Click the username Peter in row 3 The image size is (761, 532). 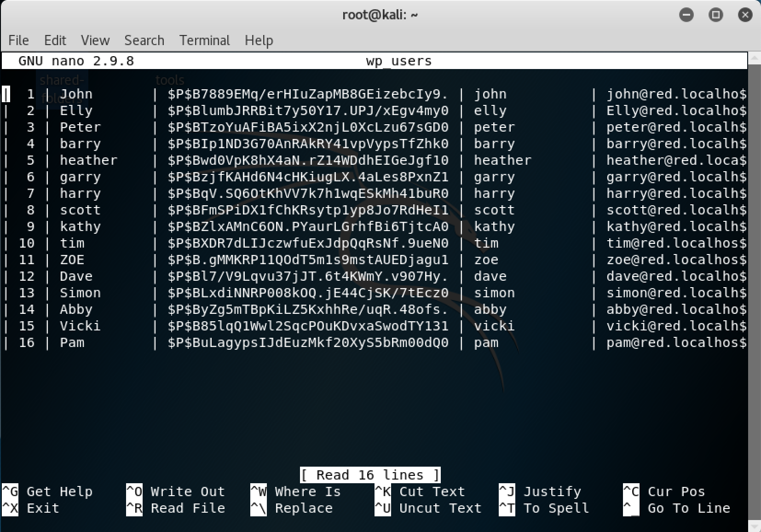point(81,127)
